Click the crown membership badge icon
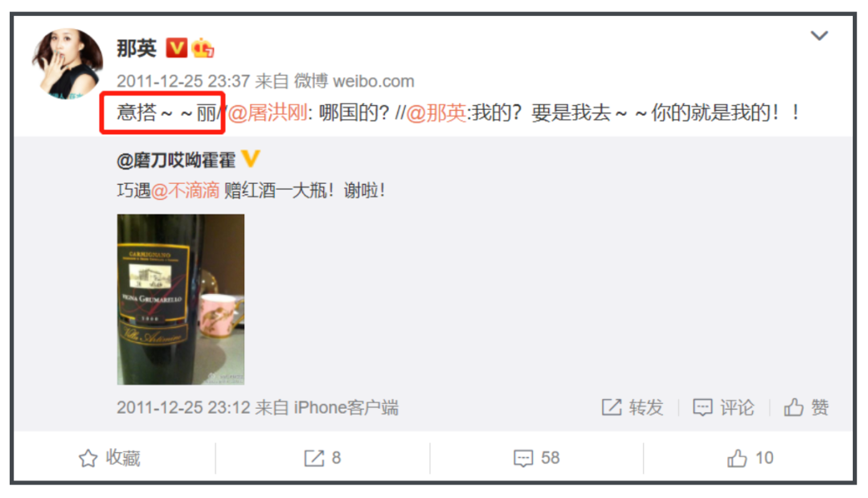This screenshot has width=868, height=498. [203, 48]
